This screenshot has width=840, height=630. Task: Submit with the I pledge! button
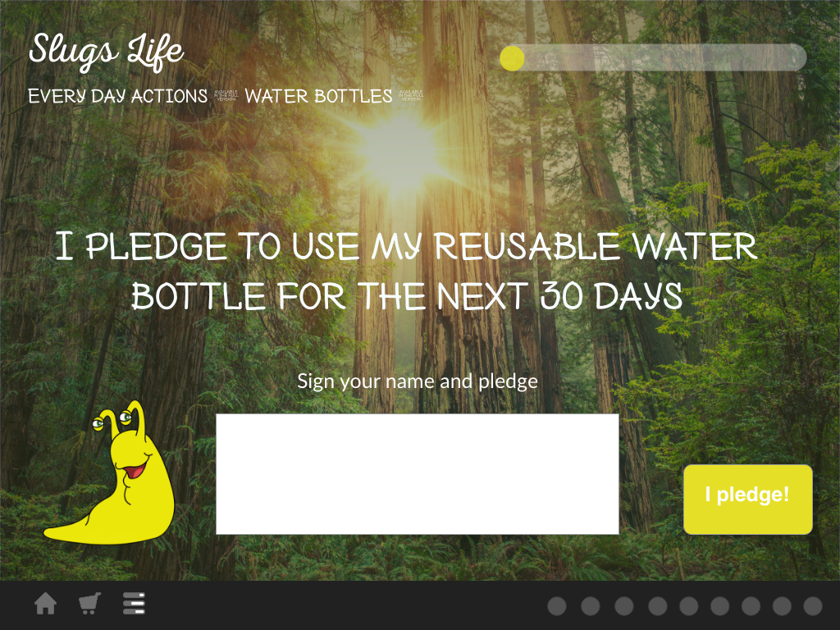pyautogui.click(x=748, y=500)
